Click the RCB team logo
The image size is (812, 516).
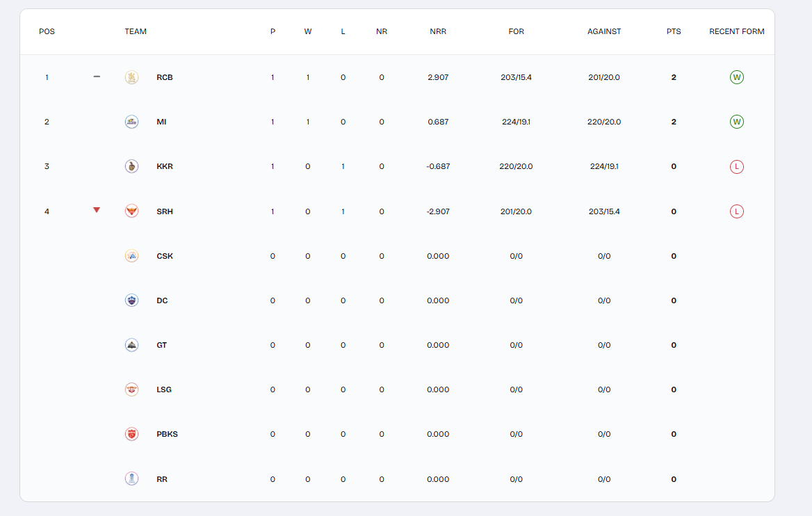coord(131,77)
